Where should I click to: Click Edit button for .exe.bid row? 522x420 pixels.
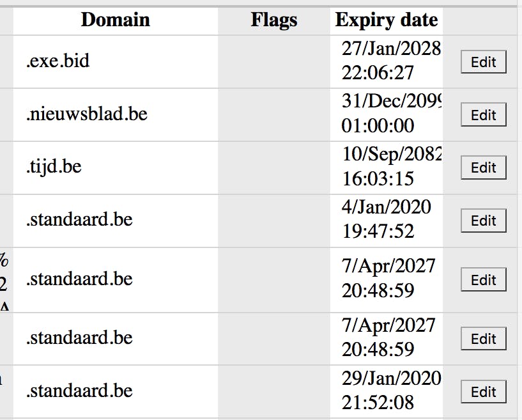point(483,62)
